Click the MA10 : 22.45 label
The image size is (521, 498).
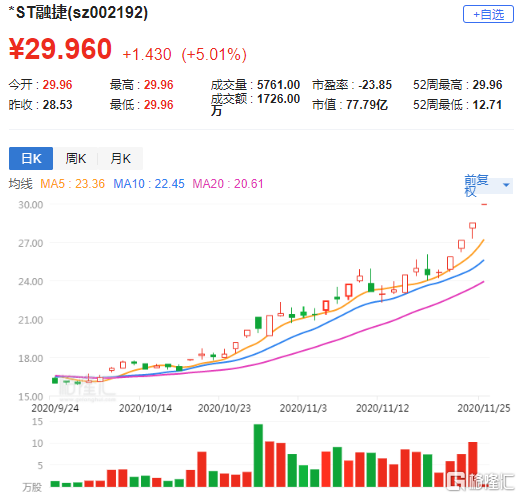[149, 184]
